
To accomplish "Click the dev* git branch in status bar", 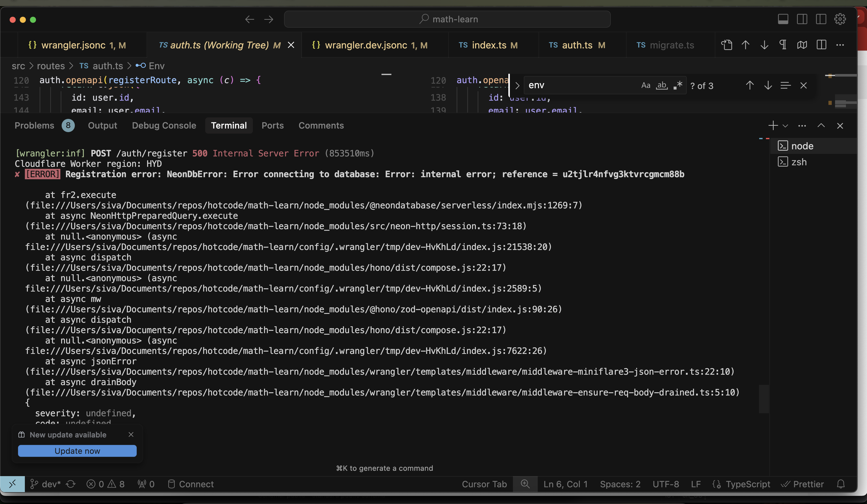I will [x=46, y=484].
